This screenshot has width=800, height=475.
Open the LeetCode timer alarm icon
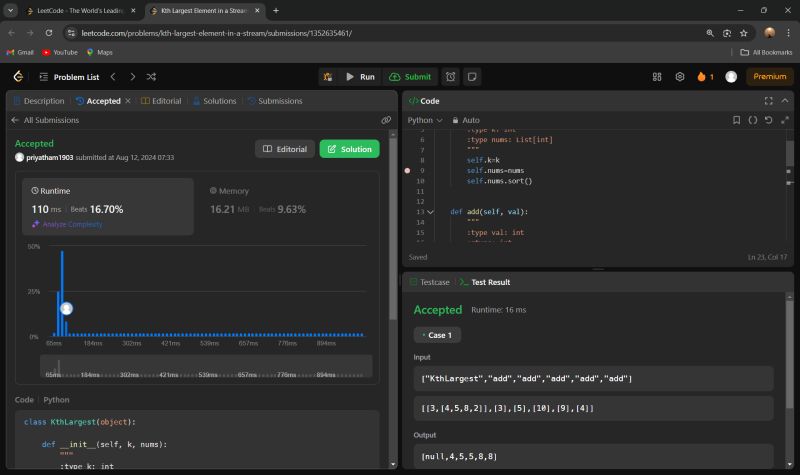(x=451, y=76)
